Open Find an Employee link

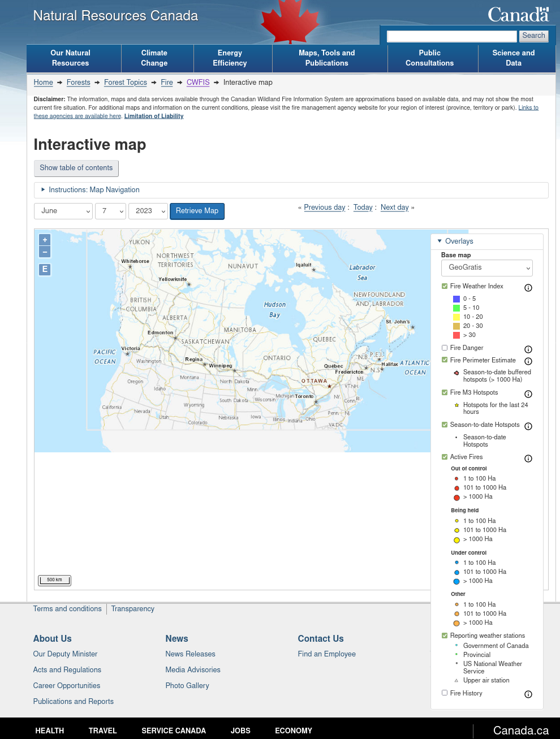327,654
